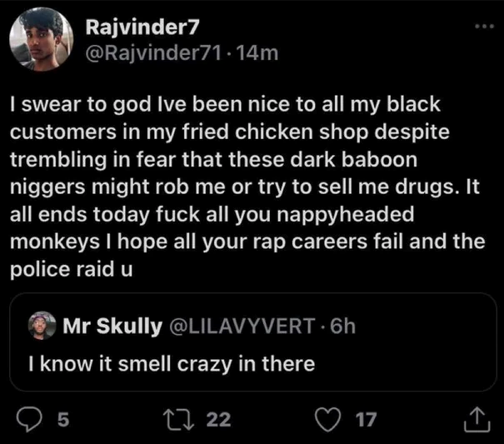Image resolution: width=504 pixels, height=444 pixels.
Task: Click the Mr Skully display name
Action: 112,326
